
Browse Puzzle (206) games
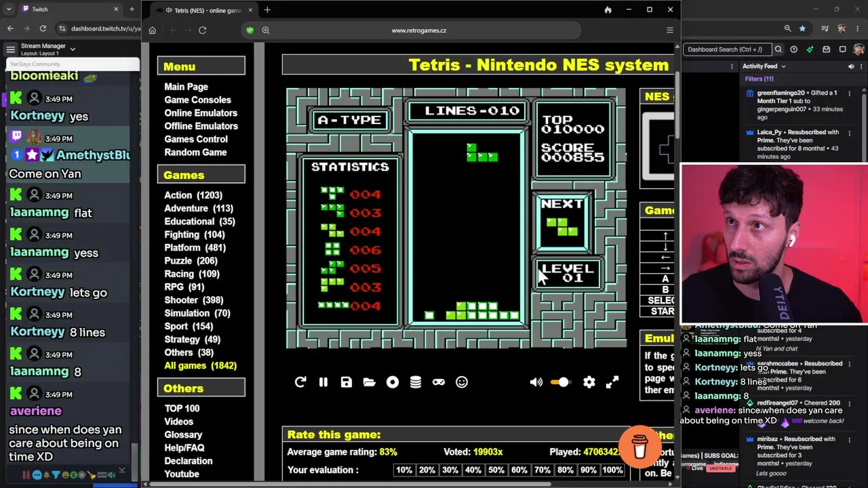tap(191, 261)
